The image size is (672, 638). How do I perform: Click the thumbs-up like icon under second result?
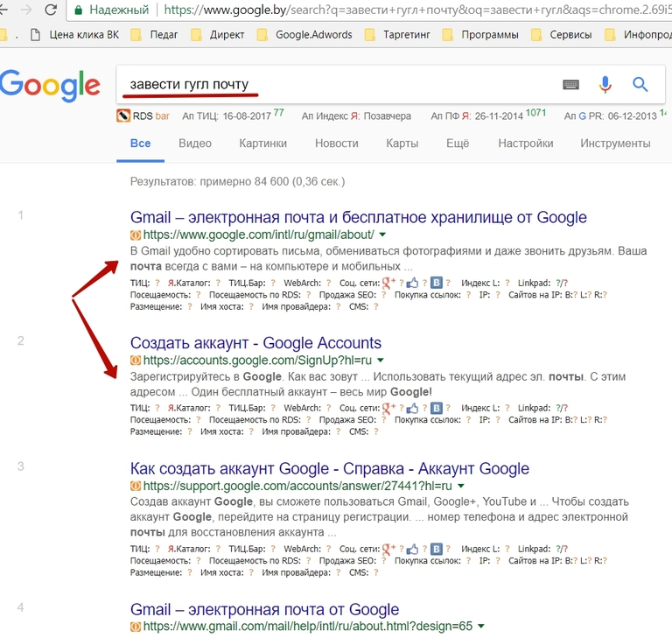[412, 408]
